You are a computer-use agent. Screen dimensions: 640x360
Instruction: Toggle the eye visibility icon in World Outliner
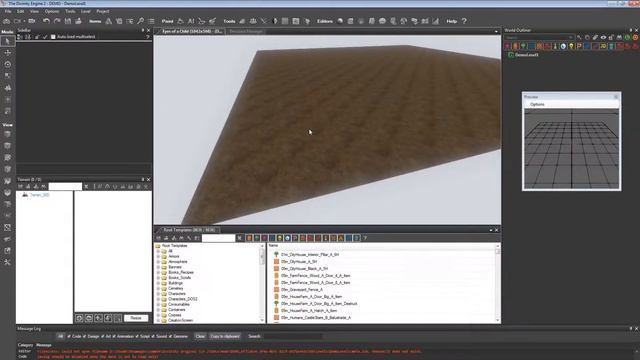click(603, 38)
